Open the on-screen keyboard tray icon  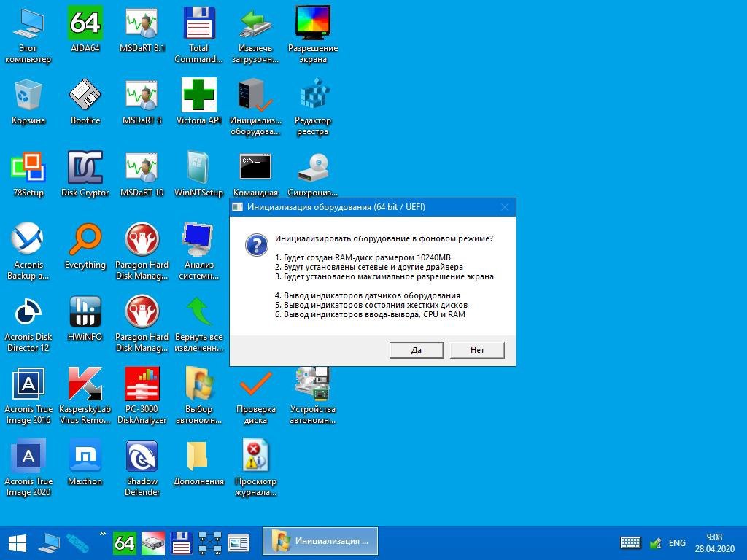[630, 542]
